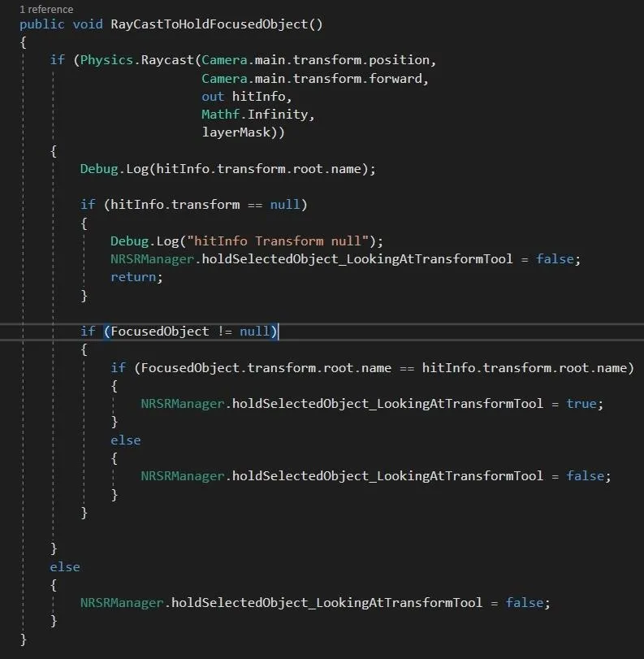
Task: Click "Camera" on the transform.position line
Action: pos(224,60)
